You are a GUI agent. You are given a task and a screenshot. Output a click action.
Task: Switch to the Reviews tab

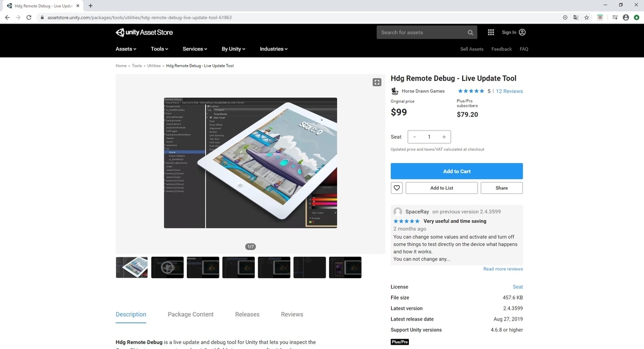tap(292, 315)
